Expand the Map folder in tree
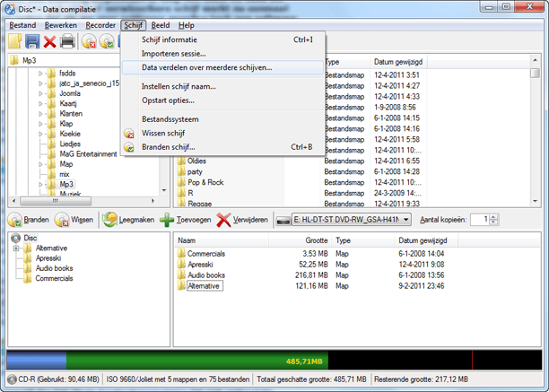The image size is (549, 392). (x=40, y=164)
